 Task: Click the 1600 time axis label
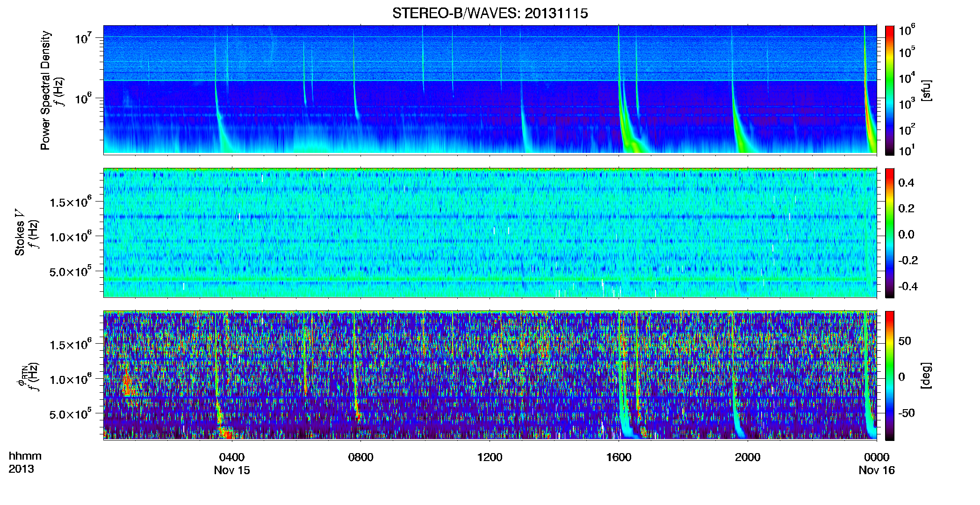(619, 457)
